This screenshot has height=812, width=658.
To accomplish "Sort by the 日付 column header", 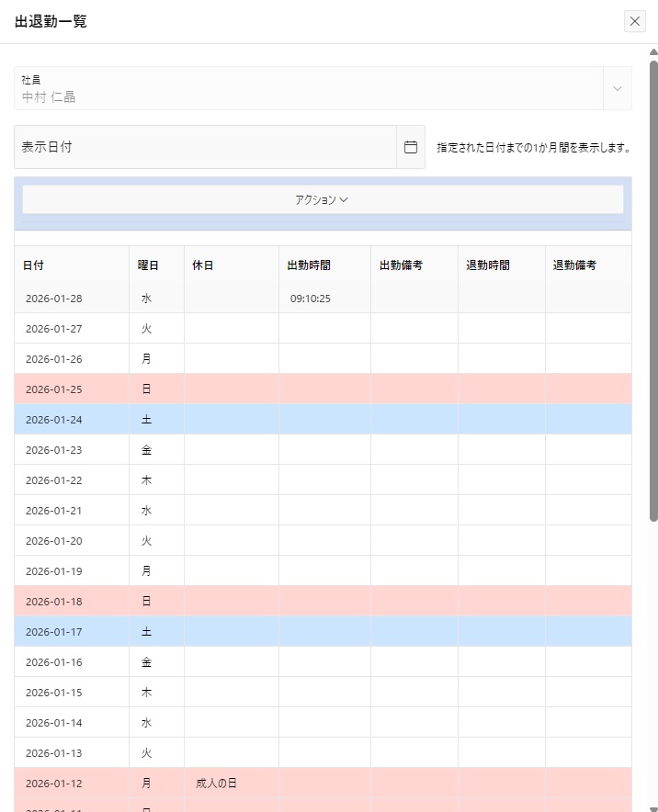I will tap(33, 265).
